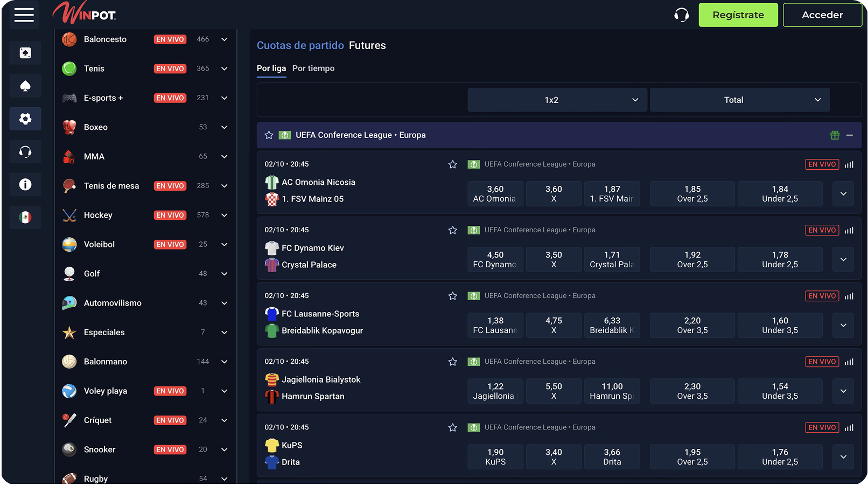Favorite the FC Dynamo Kiev match

(452, 230)
